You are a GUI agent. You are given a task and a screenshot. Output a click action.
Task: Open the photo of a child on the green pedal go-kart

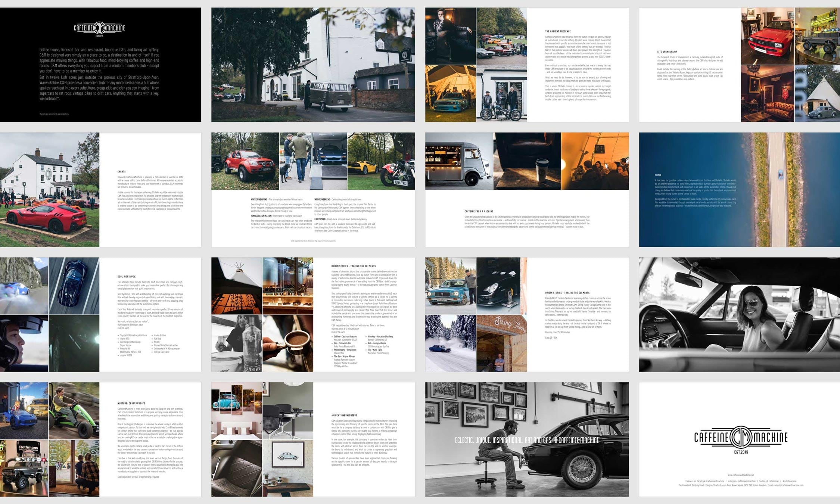[x=74, y=411]
